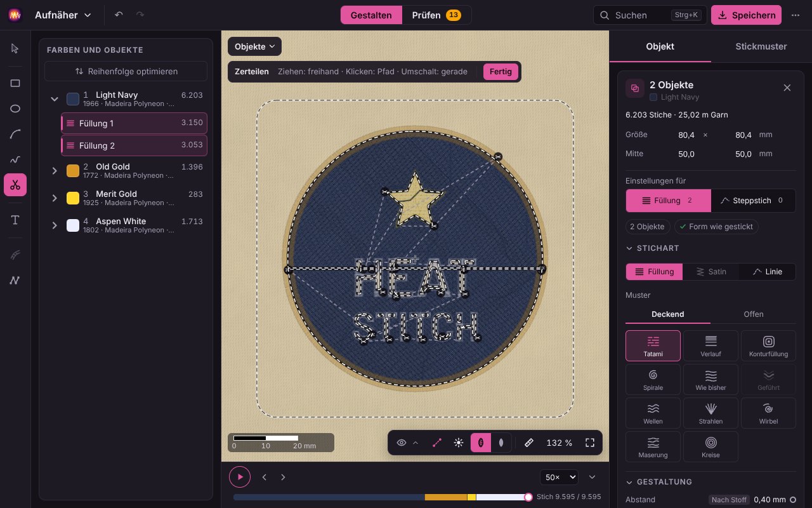Click the fullscreen fit icon
The width and height of the screenshot is (812, 508).
coord(590,443)
